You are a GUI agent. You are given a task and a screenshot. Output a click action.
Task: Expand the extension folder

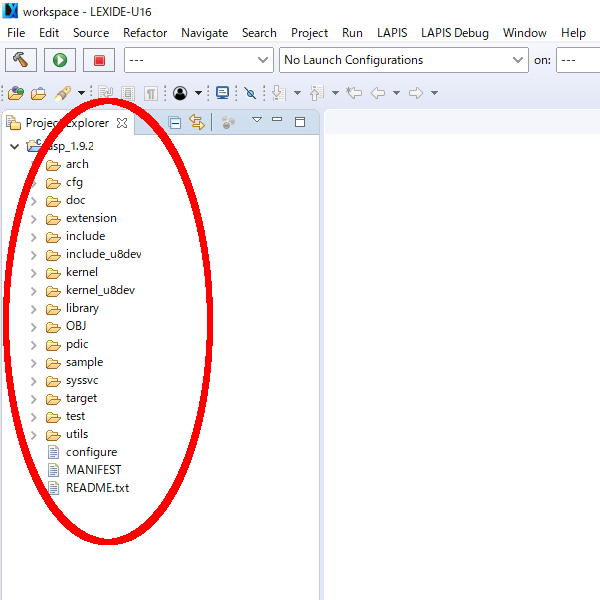coord(34,219)
